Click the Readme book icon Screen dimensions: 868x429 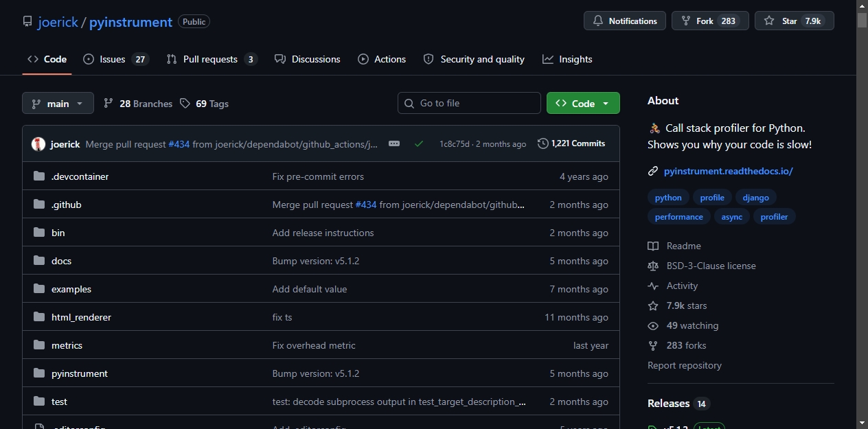coord(653,246)
